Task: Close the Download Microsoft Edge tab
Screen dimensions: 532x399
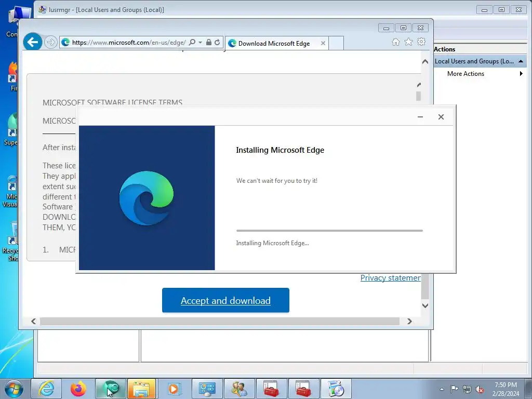Action: [323, 43]
